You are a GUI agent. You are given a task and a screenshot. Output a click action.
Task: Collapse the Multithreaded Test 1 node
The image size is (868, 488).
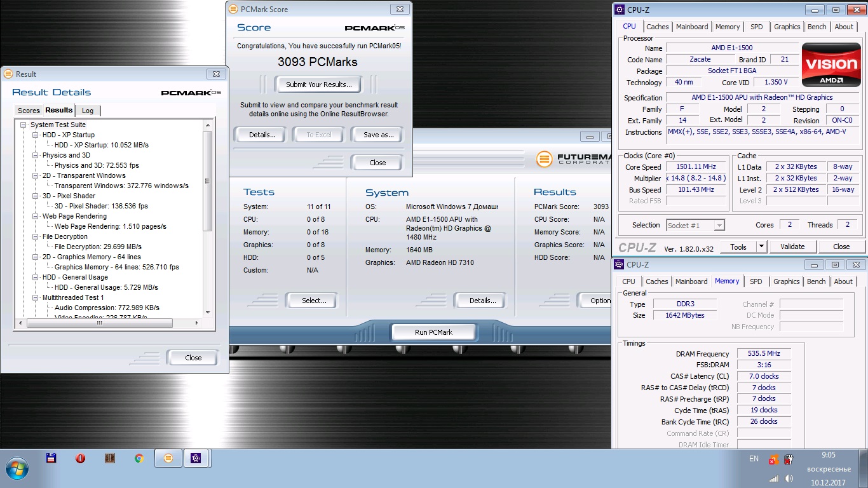(36, 297)
